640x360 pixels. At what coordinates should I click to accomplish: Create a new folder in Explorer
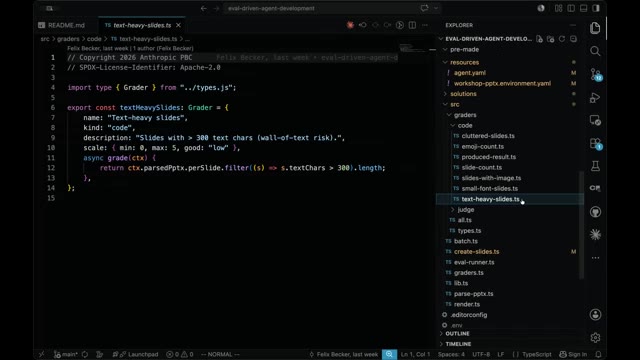(x=551, y=39)
